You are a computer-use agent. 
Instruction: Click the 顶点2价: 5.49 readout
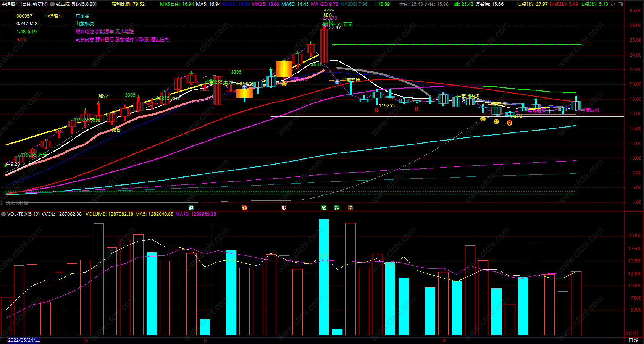pyautogui.click(x=564, y=4)
